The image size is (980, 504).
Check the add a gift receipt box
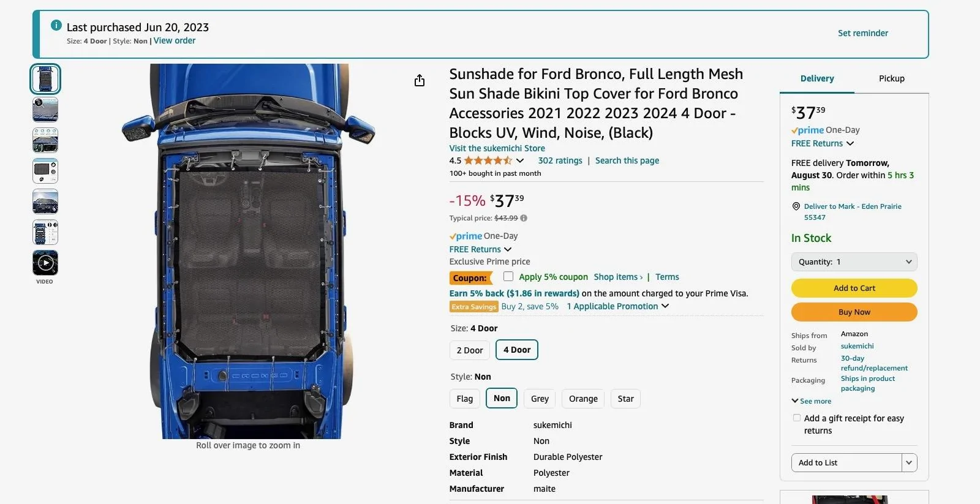[797, 418]
